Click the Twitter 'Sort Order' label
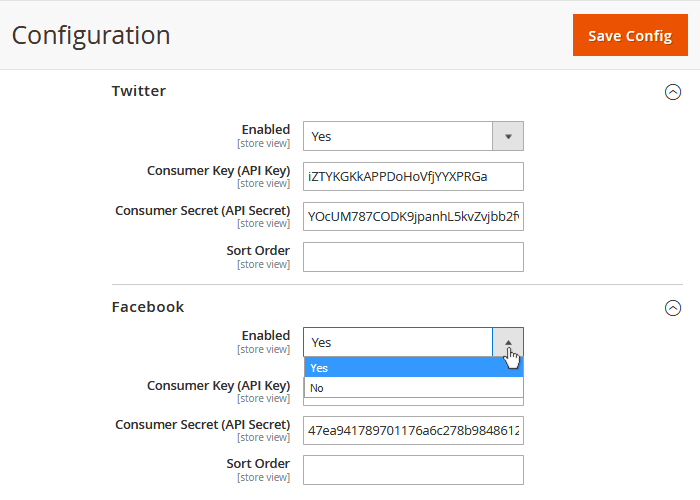Screen dimensions: 700x500 [258, 250]
